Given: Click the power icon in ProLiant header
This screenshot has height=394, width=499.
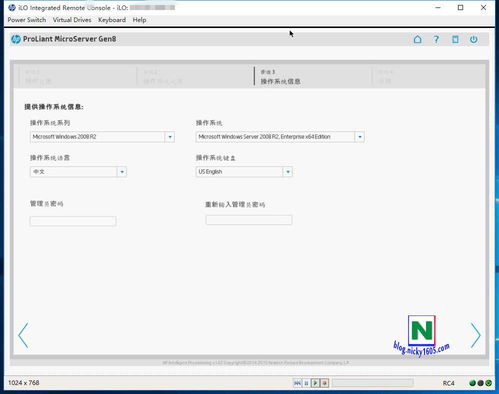Looking at the screenshot, I should 474,39.
